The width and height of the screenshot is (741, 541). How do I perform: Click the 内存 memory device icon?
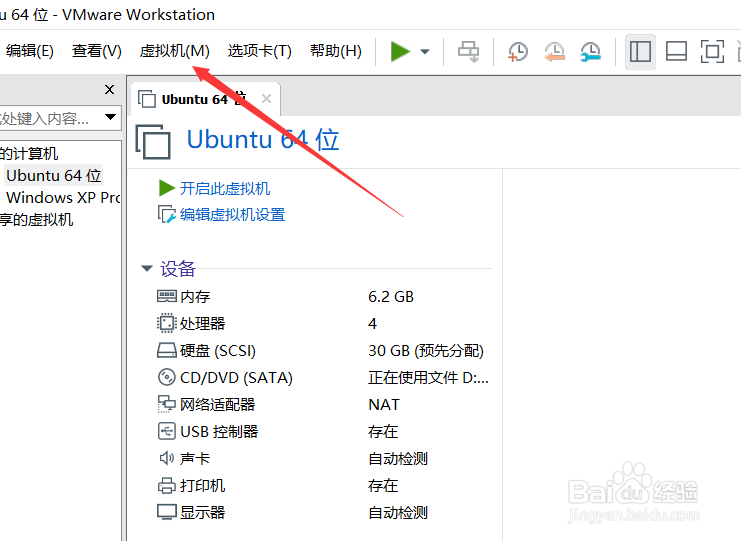(166, 296)
